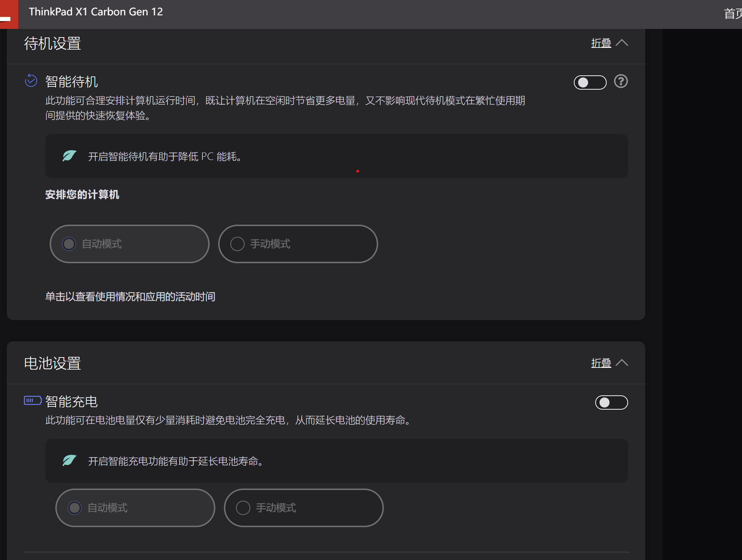742x560 pixels.
Task: Click the 电池设置 section heading
Action: point(52,363)
